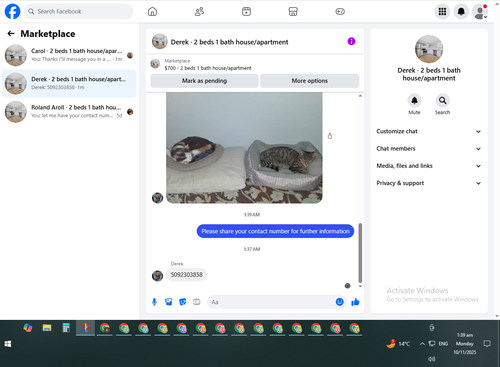Open the Marketplace storefront icon
Screen dimensions: 500x367
293,12
